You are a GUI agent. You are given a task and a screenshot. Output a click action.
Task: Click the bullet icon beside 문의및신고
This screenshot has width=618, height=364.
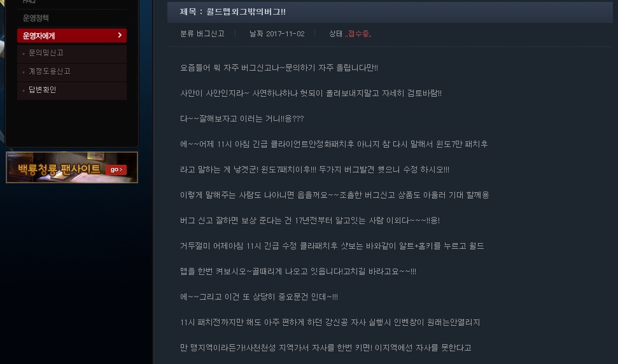coord(24,53)
